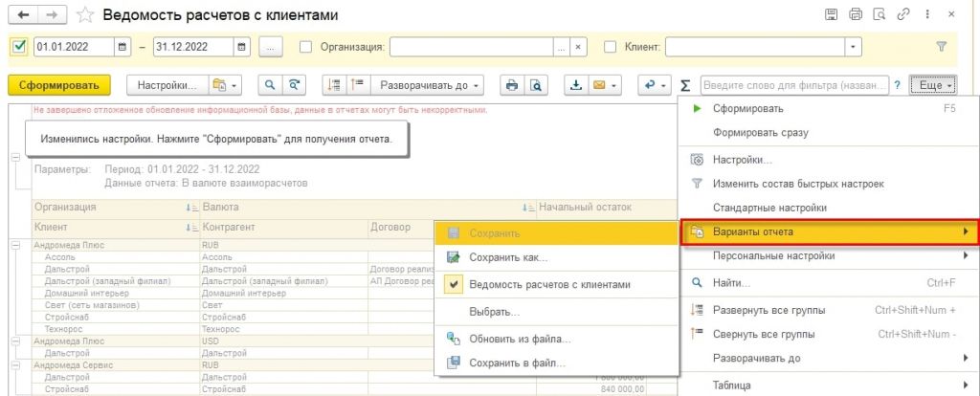The image size is (980, 396).
Task: Open Разворачивать до submenu in Еще menu
Action: click(x=829, y=358)
